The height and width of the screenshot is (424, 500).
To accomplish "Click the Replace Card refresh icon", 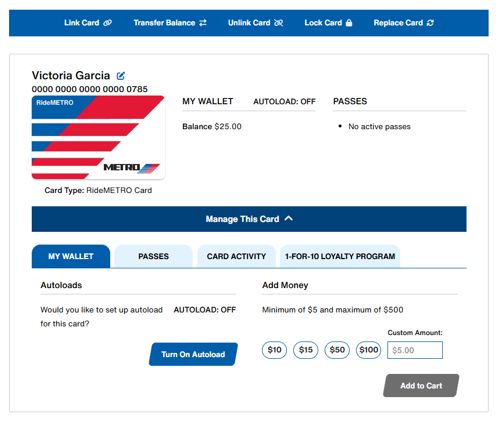I will click(x=430, y=23).
